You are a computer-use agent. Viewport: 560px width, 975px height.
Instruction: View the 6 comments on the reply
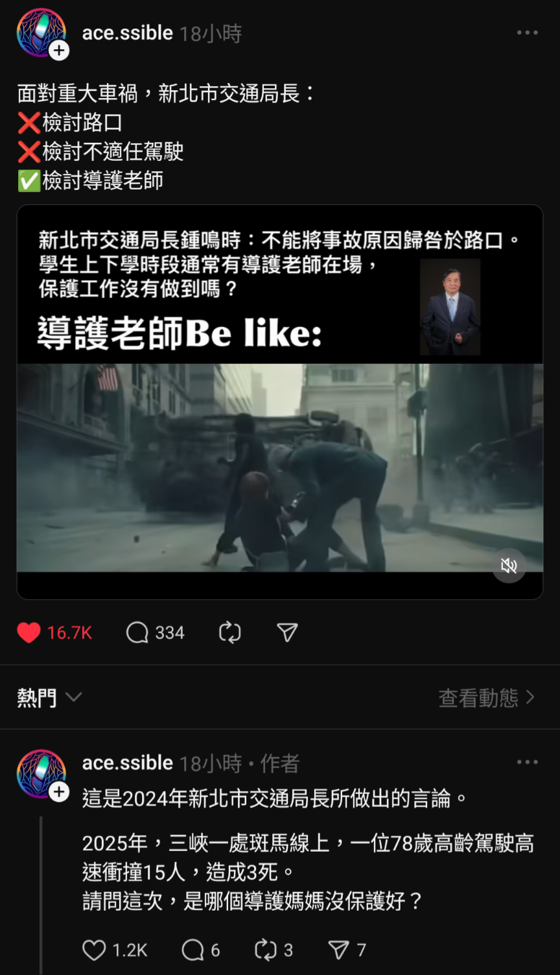pos(192,950)
